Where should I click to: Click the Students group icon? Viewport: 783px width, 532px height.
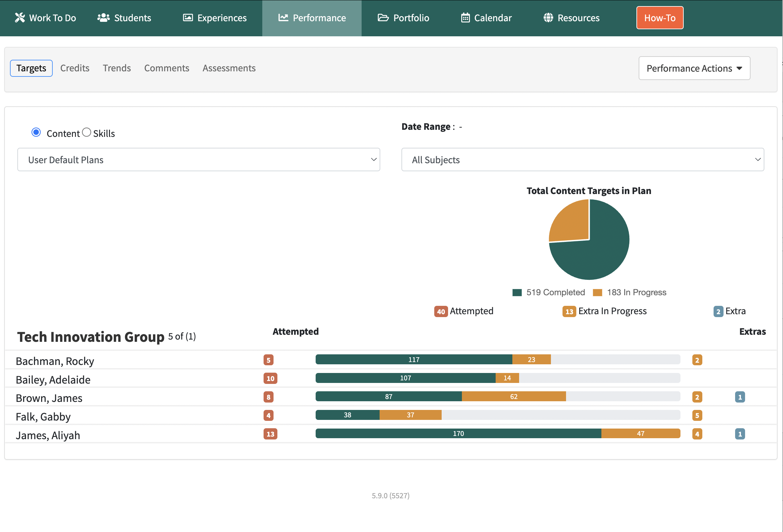(x=104, y=18)
